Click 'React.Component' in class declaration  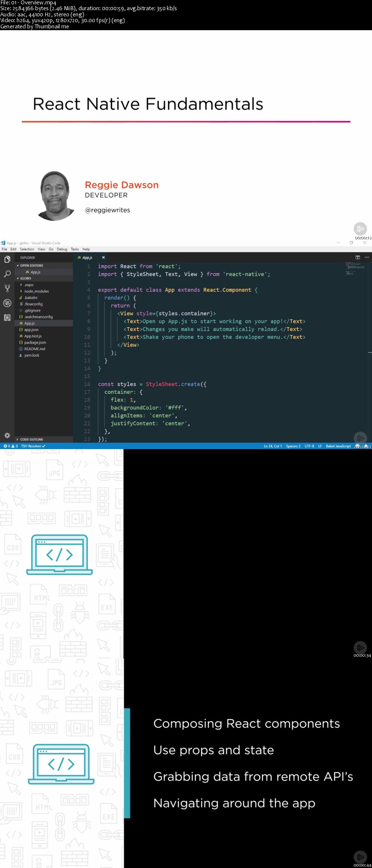(227, 290)
